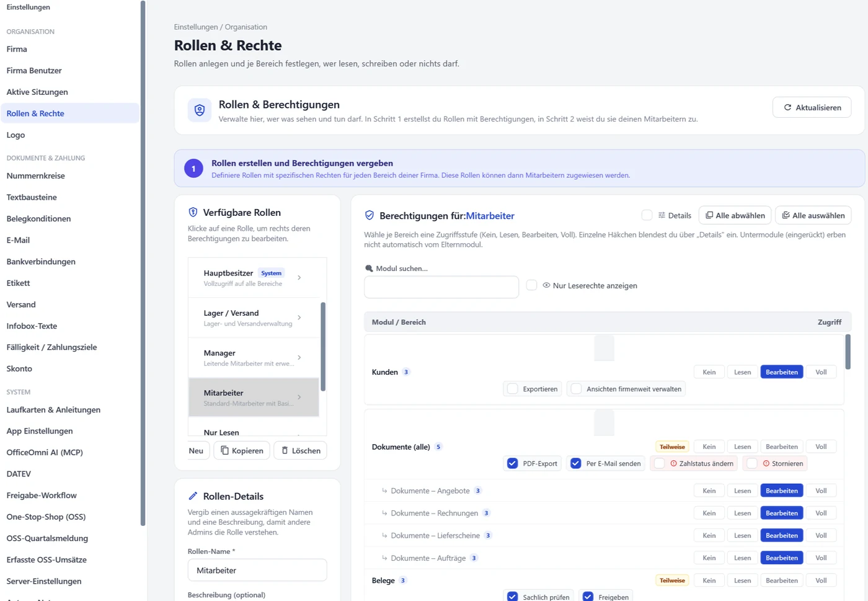Open the Lager / Versand role chevron
Viewport: 868px width, 601px height.
tap(299, 318)
